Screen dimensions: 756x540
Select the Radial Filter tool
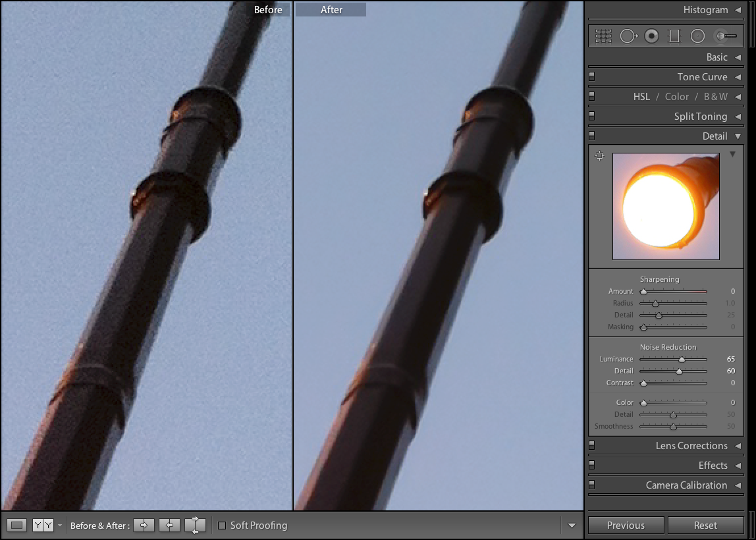point(697,36)
